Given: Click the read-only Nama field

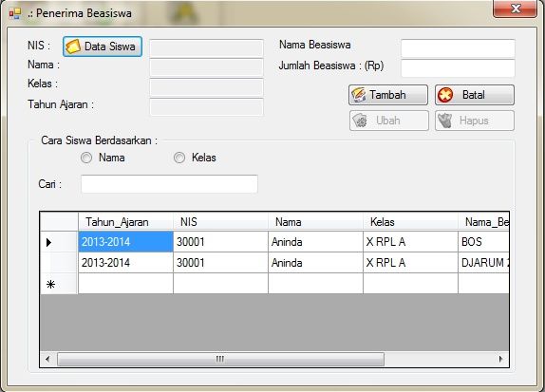Looking at the screenshot, I should tap(206, 67).
